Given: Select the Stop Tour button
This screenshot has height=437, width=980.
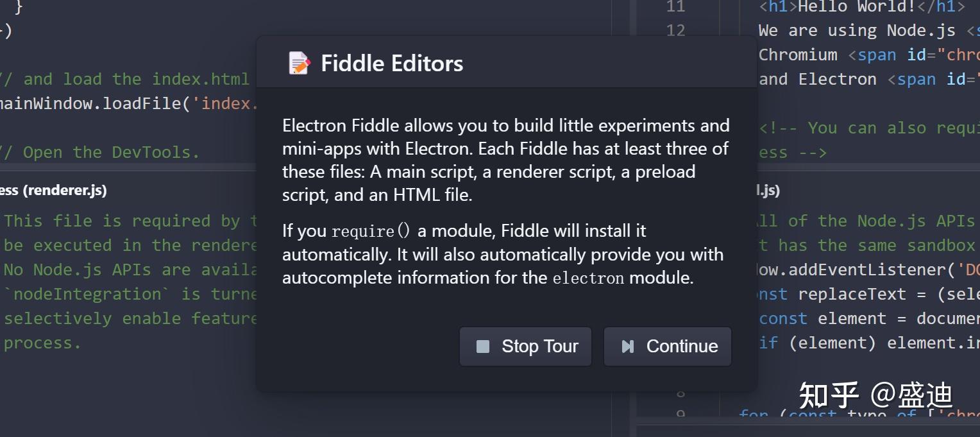Looking at the screenshot, I should point(525,346).
